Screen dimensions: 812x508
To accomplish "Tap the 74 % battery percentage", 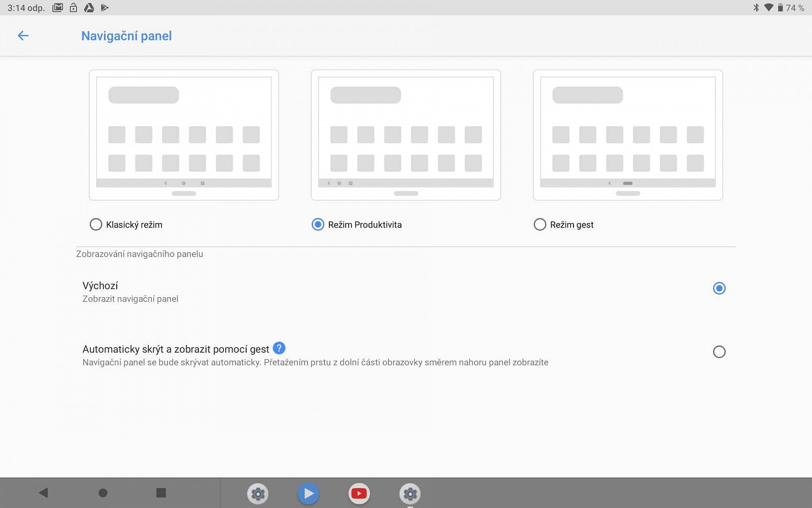I will [795, 8].
